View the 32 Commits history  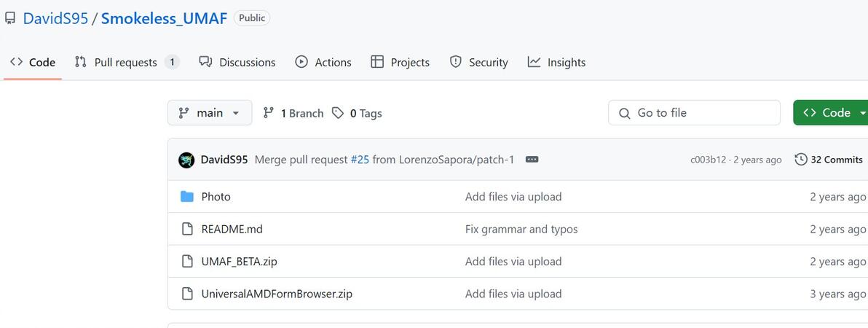tap(836, 160)
